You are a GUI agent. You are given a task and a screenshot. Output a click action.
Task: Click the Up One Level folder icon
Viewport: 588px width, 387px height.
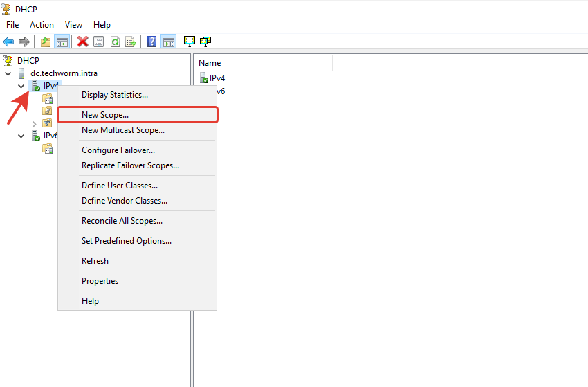tap(46, 42)
